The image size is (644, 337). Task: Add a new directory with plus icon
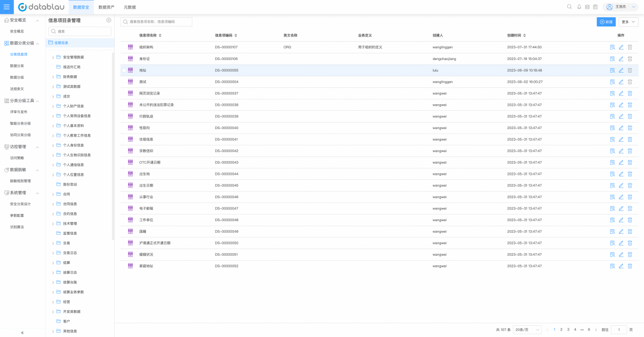108,20
